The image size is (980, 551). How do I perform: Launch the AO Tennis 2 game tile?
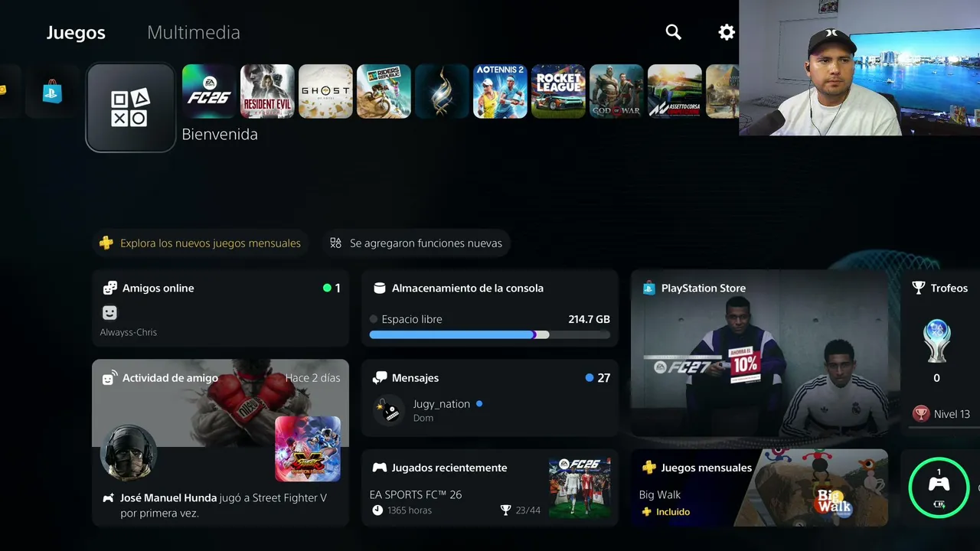coord(500,91)
